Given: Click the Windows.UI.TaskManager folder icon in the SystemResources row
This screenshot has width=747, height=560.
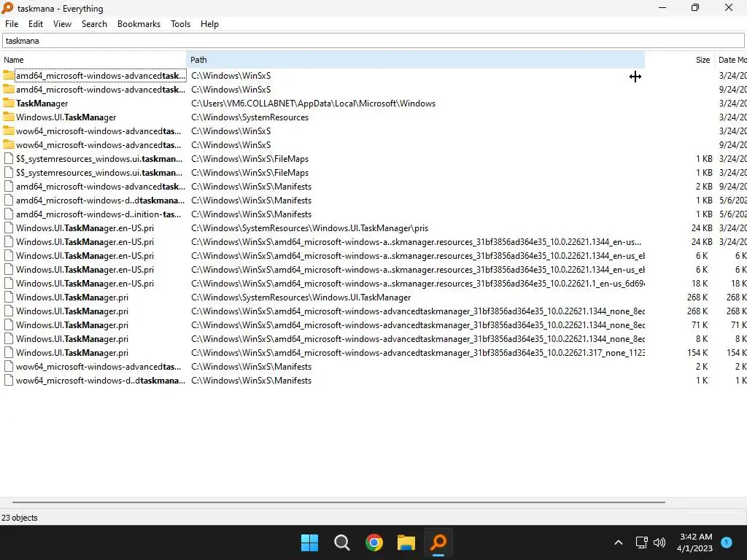Looking at the screenshot, I should coord(9,117).
